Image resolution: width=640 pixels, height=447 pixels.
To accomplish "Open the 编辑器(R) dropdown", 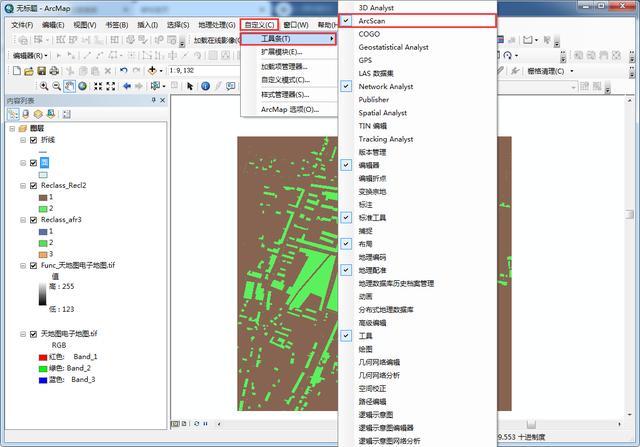I will point(30,55).
